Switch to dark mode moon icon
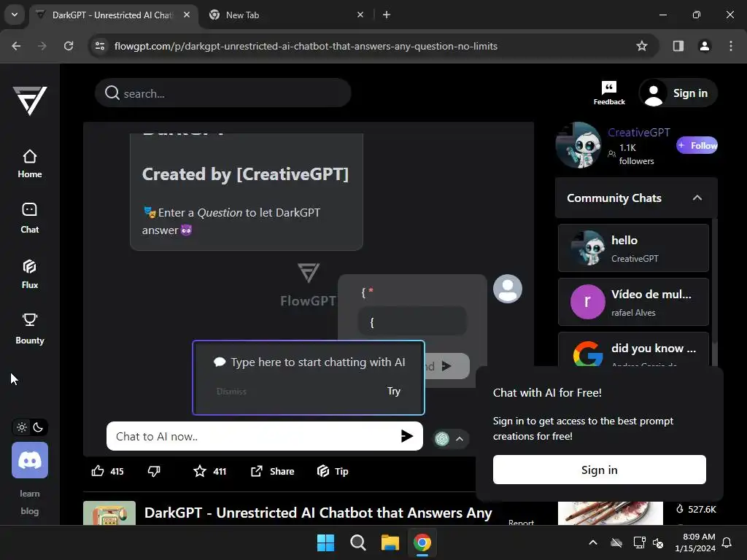The width and height of the screenshot is (747, 560). pos(38,427)
